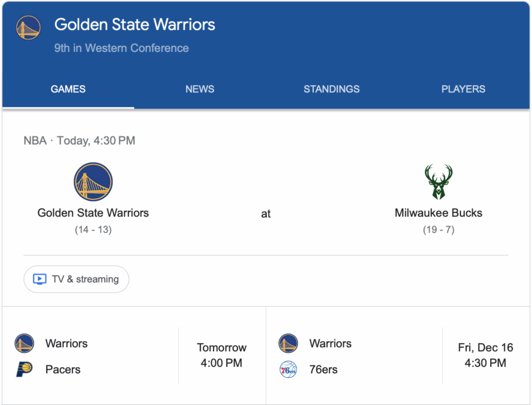Image resolution: width=532 pixels, height=405 pixels.
Task: Select the PLAYERS tab
Action: [463, 89]
